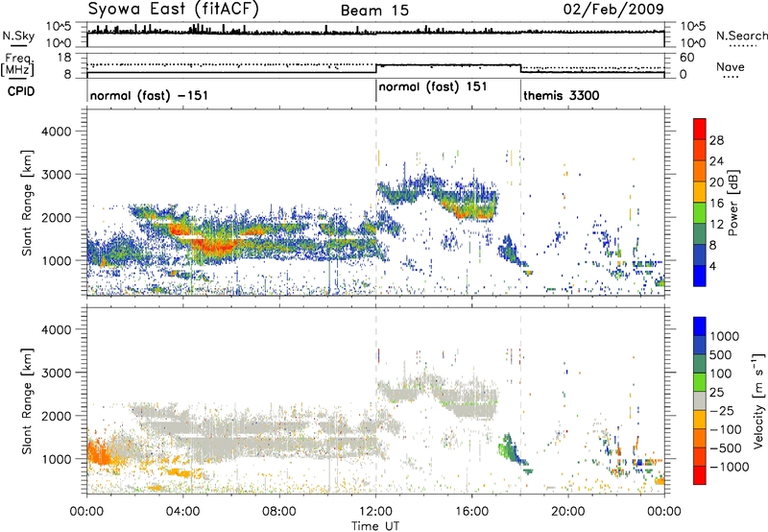The height and width of the screenshot is (532, 768).
Task: Click the "Nave" legend label
Action: 731,67
